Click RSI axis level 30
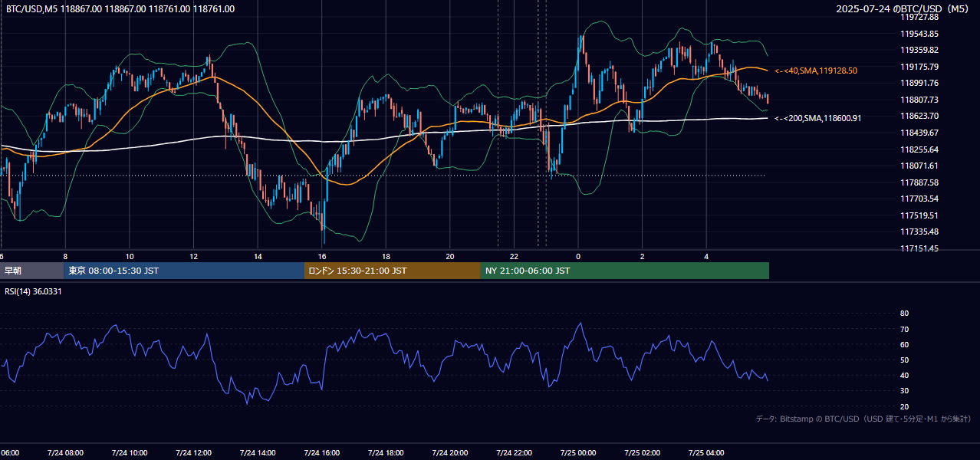The width and height of the screenshot is (980, 460). pos(904,391)
